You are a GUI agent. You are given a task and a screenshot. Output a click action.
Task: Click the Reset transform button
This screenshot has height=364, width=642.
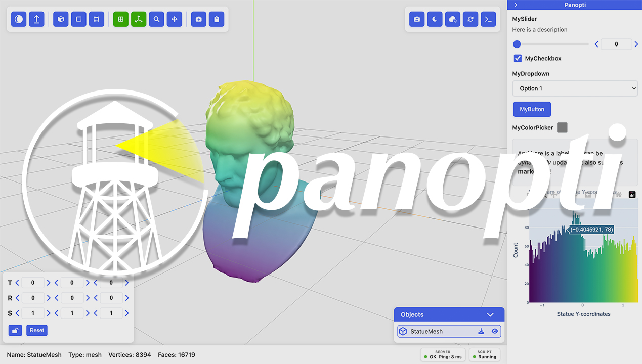37,330
